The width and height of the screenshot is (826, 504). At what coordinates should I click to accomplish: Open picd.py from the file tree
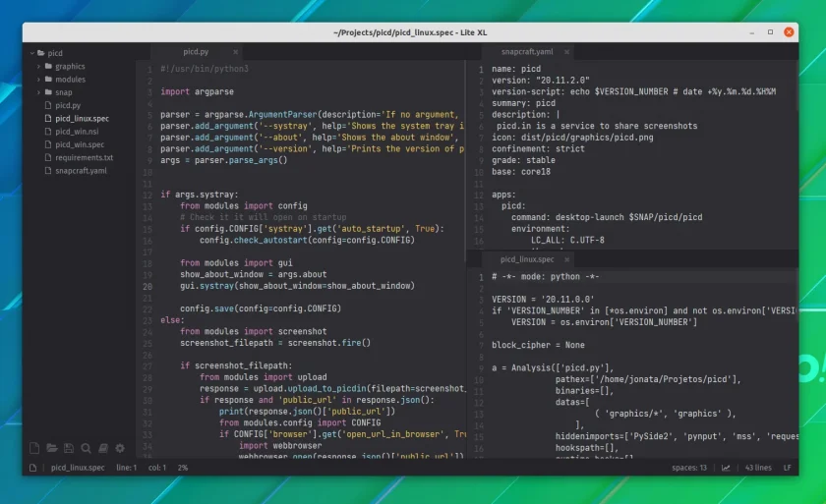[x=68, y=105]
